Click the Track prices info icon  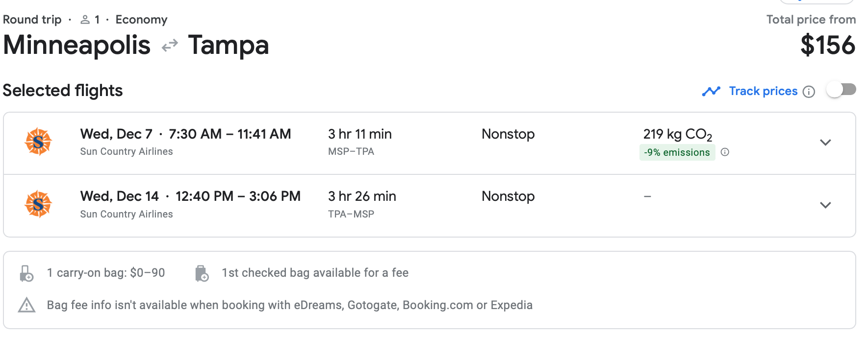(809, 92)
